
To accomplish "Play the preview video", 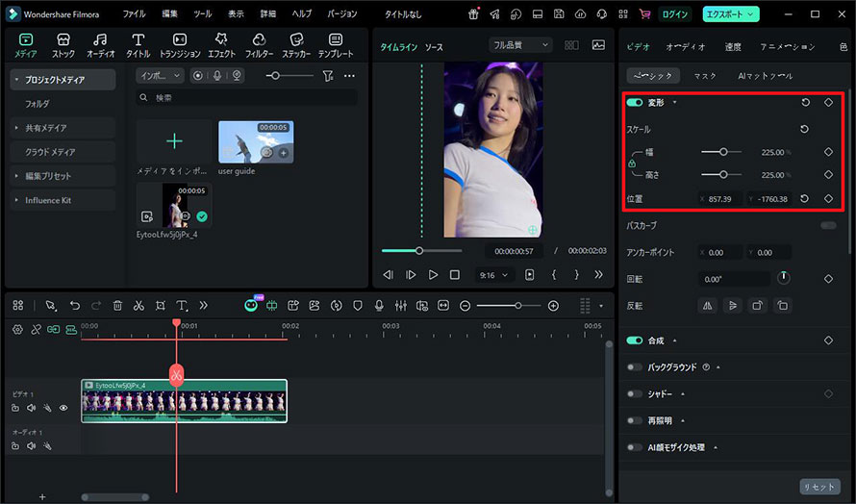I will point(433,275).
